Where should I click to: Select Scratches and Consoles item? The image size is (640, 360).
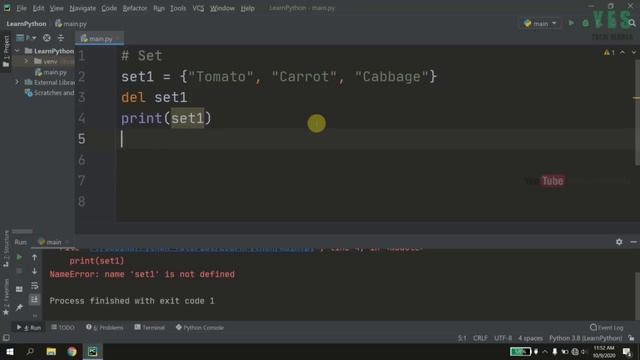pos(50,93)
